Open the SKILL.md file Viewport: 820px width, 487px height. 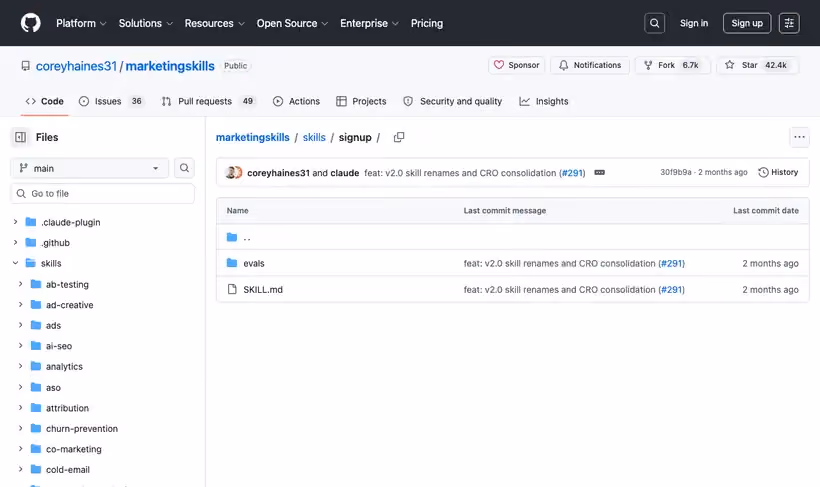[263, 289]
